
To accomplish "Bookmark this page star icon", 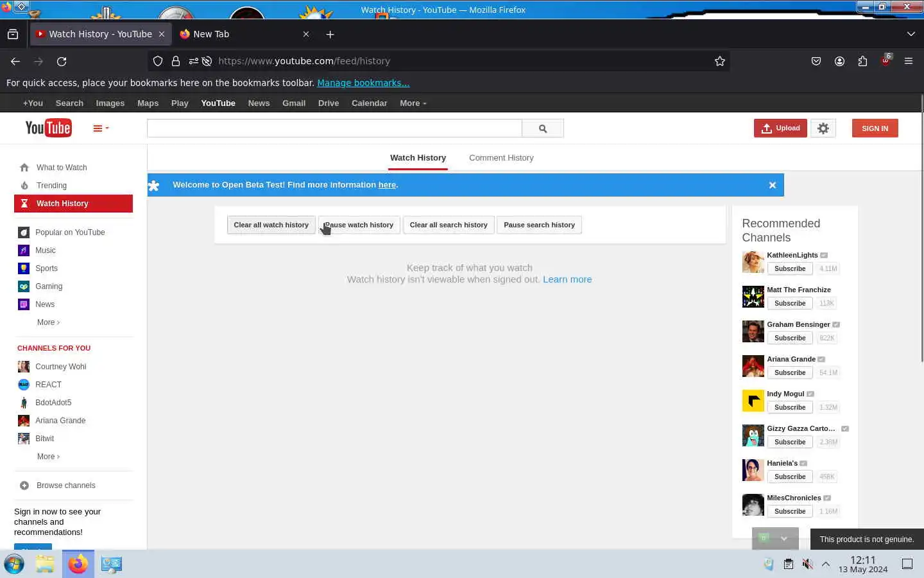I will [720, 61].
